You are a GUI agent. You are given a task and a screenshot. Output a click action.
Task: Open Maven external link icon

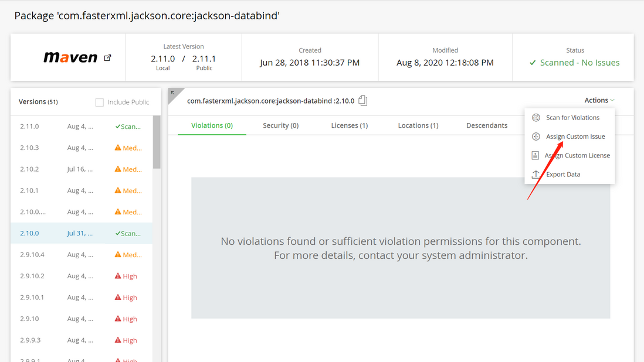click(107, 58)
